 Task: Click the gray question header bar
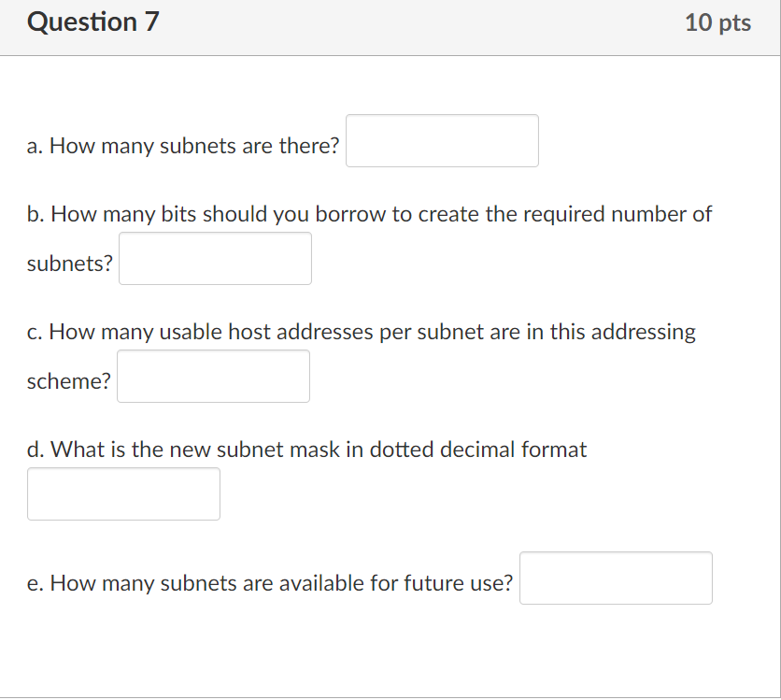point(390,27)
